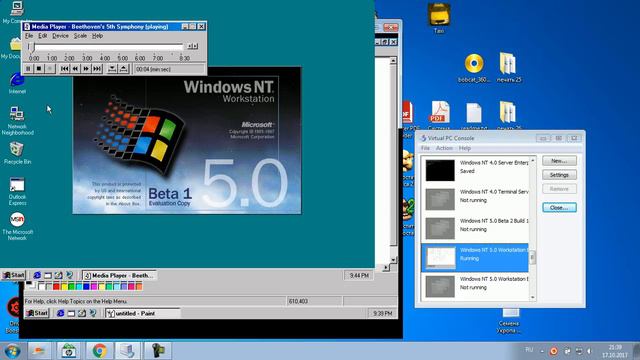Viewport: 640px width, 360px height.
Task: Click Start Selection button in Media Player
Action: [112, 69]
